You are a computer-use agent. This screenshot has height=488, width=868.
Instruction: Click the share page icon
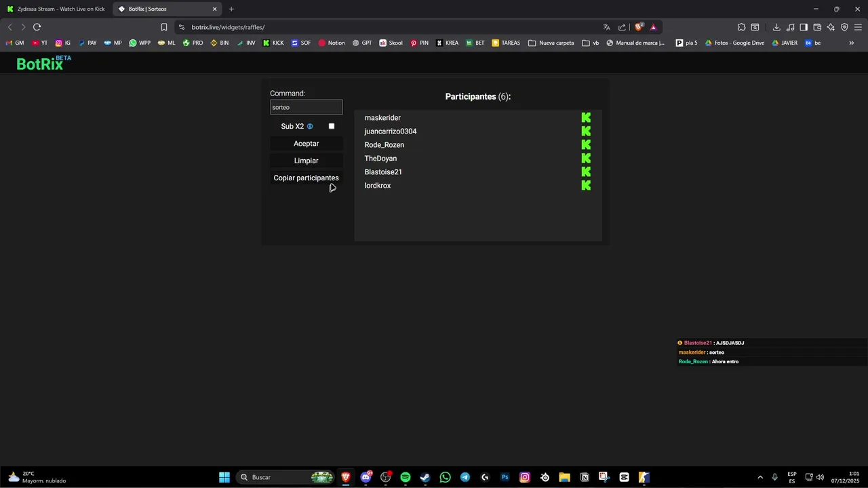tap(622, 27)
